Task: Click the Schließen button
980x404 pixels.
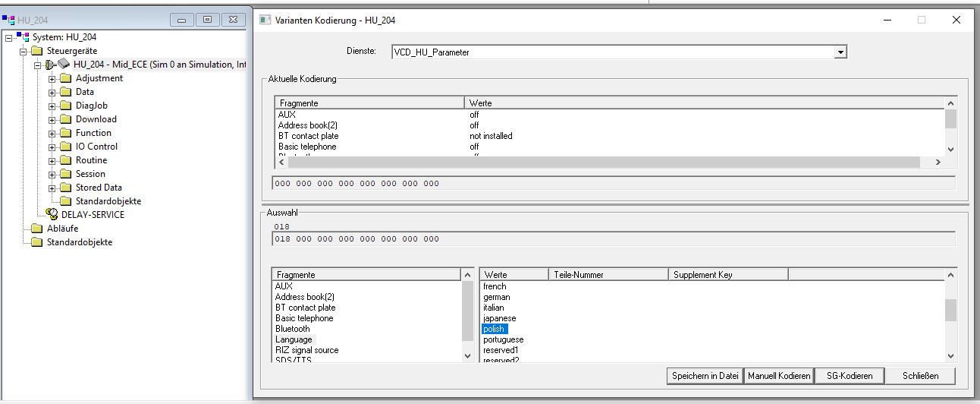Action: (x=921, y=376)
